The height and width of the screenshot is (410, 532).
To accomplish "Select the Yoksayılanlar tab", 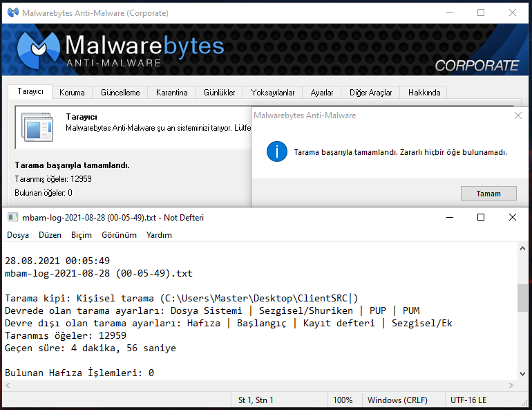I will point(272,93).
